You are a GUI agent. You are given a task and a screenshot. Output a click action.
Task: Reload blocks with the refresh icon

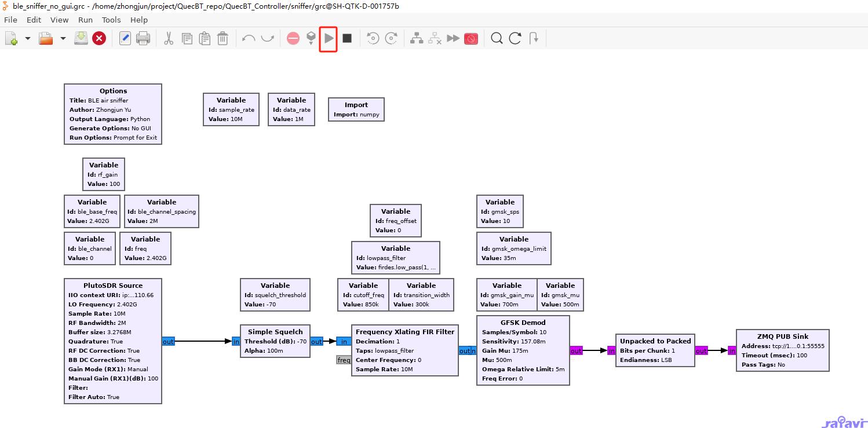515,39
